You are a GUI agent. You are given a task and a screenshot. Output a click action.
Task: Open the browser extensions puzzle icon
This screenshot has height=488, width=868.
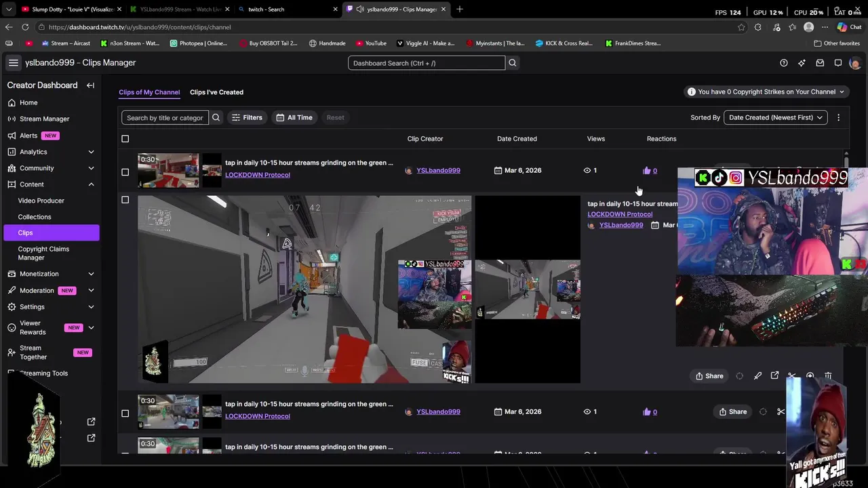[x=757, y=27]
